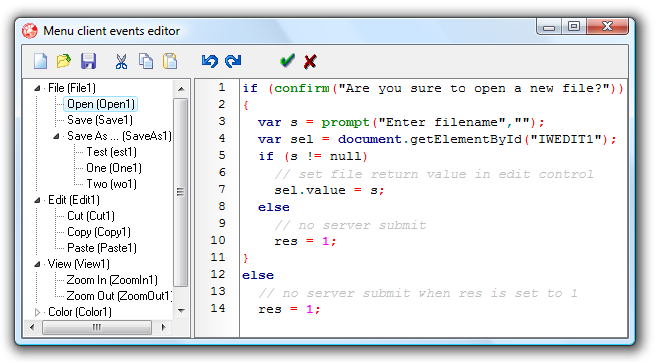Select the Cut (Cut1) tree item
655x362 pixels.
click(91, 216)
